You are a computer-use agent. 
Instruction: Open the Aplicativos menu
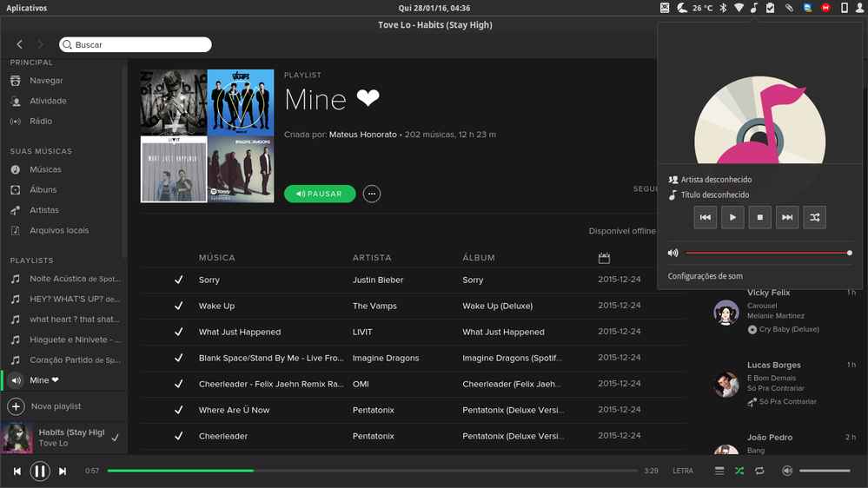point(27,8)
